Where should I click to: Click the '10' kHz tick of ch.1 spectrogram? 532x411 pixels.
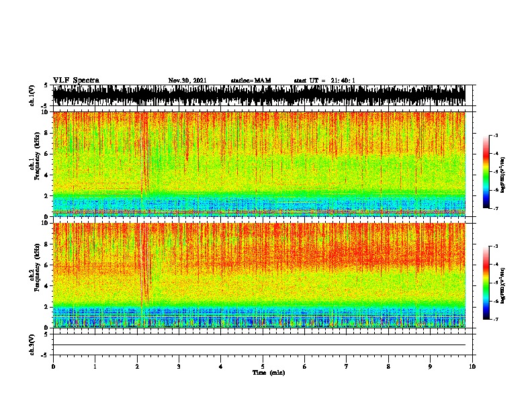click(x=46, y=112)
